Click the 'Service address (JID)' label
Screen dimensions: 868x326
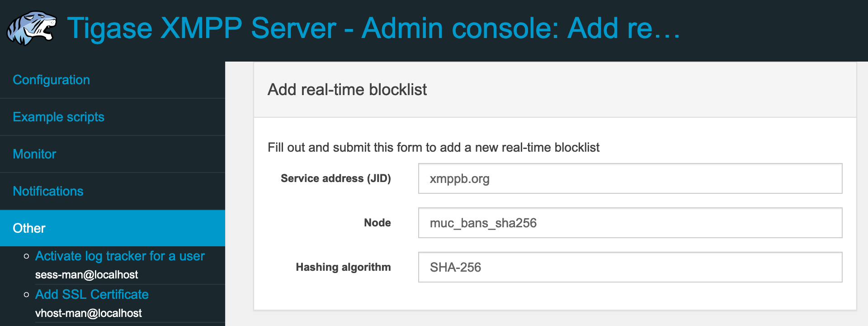(335, 178)
